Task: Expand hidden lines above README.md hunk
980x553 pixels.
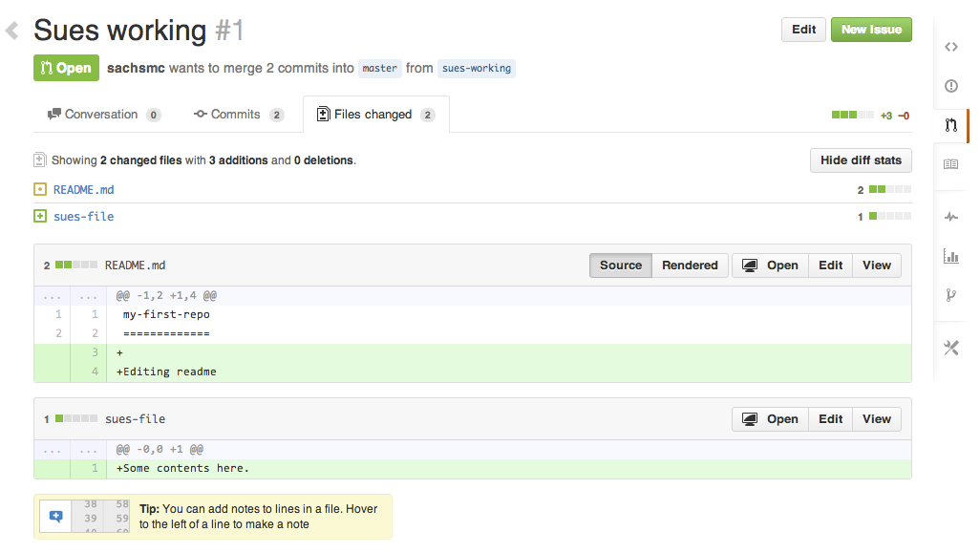Action: (x=53, y=296)
